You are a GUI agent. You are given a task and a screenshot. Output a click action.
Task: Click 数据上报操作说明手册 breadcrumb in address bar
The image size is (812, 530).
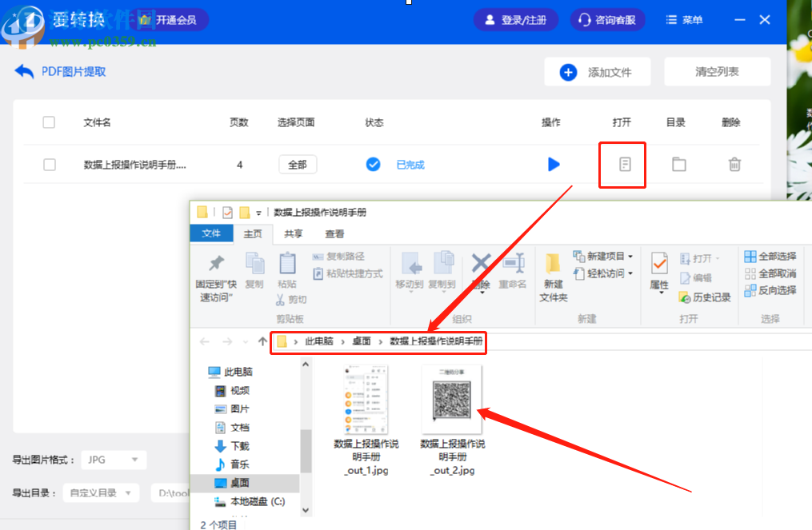[436, 341]
